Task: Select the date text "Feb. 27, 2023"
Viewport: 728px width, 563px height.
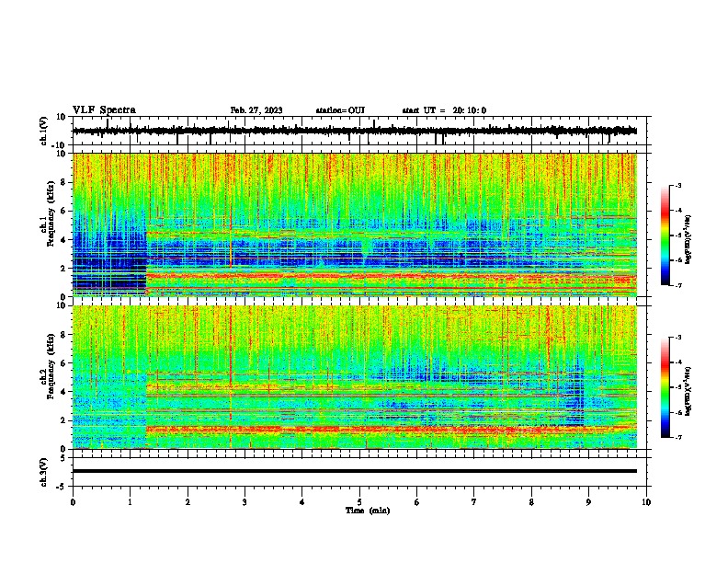Action: pos(256,110)
